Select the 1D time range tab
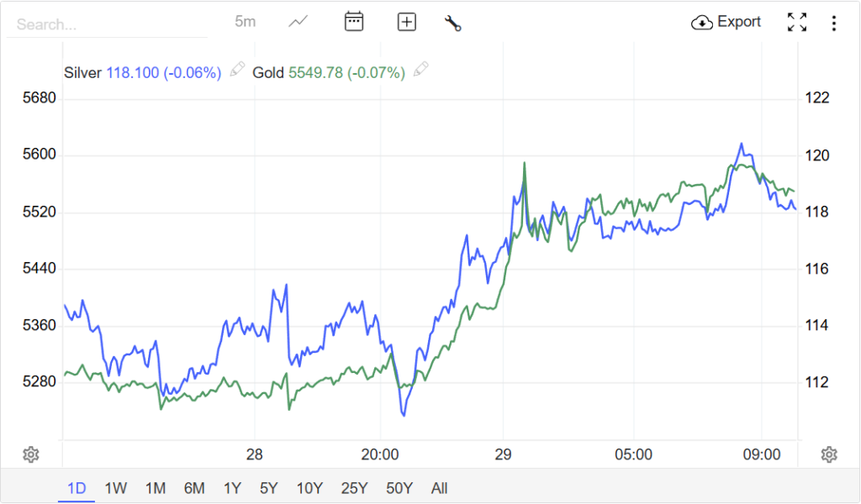This screenshot has height=504, width=861. click(x=77, y=488)
